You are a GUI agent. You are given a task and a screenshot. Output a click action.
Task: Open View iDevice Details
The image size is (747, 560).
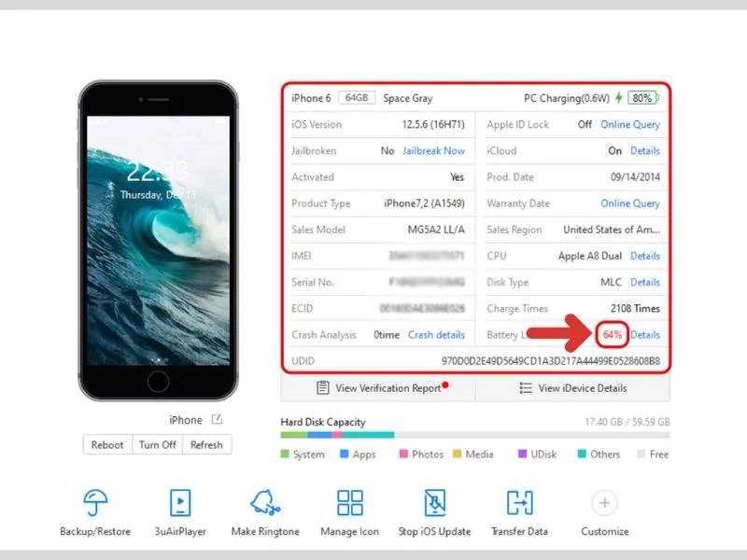572,387
